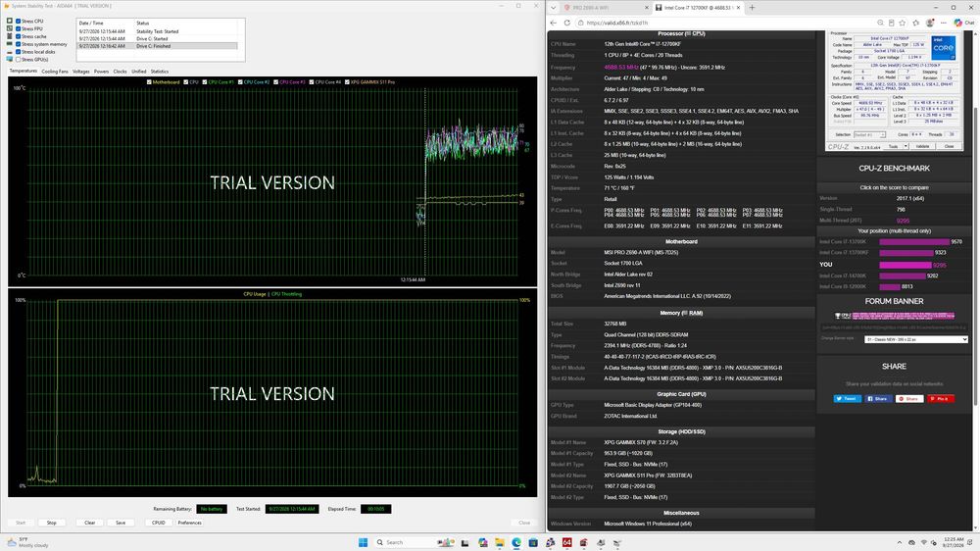980x551 pixels.
Task: Switch to the Cooling Fans tab
Action: (54, 72)
